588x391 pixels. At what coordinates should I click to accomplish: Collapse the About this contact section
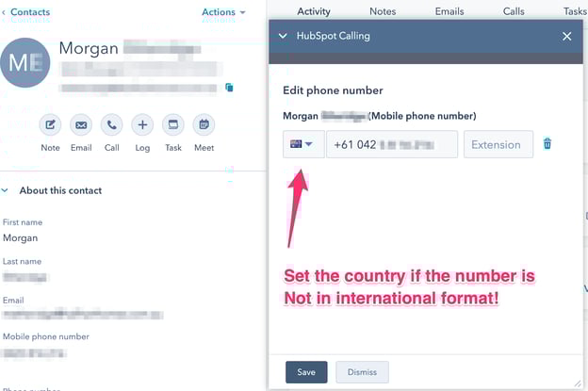click(x=8, y=190)
